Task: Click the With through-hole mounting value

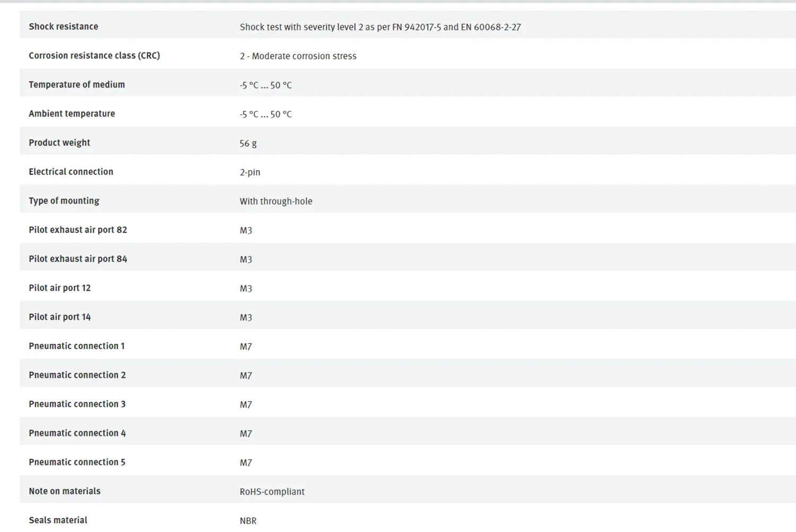Action: coord(276,202)
